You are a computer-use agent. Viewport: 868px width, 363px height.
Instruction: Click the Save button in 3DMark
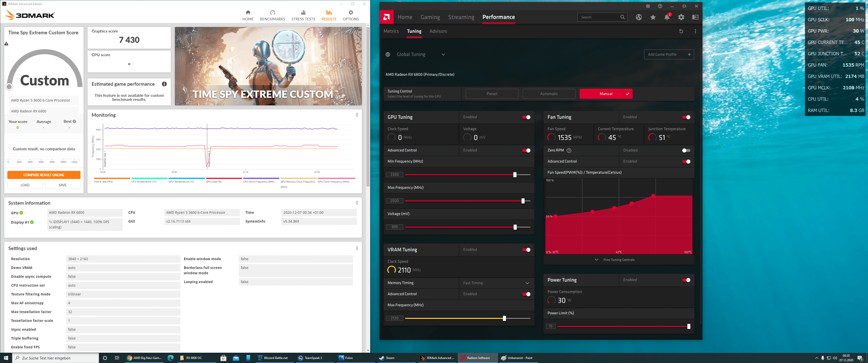63,185
